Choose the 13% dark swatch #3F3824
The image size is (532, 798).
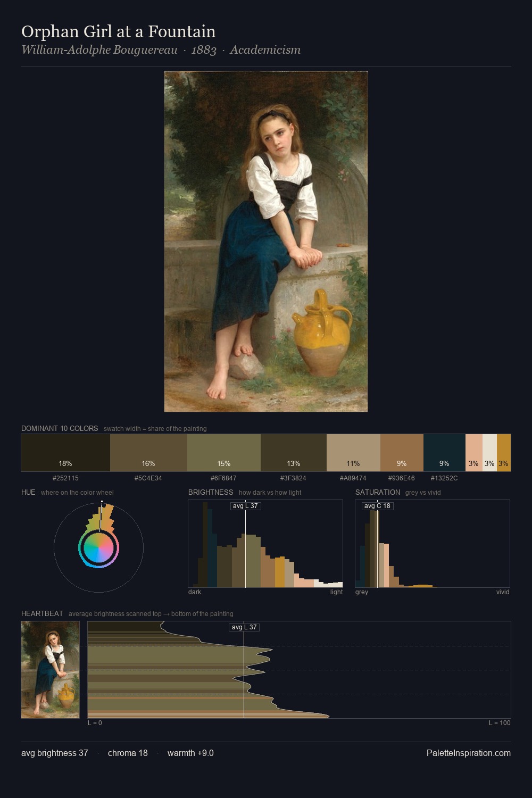(x=294, y=453)
